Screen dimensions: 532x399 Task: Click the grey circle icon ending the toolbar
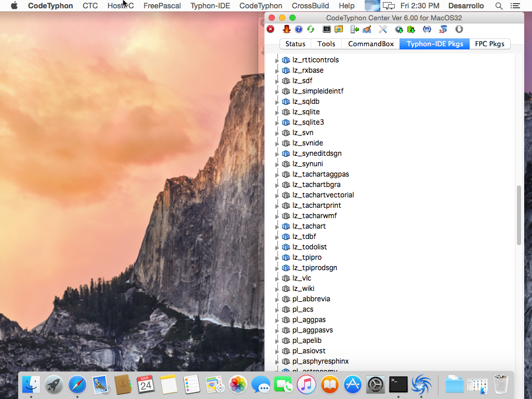(x=459, y=30)
